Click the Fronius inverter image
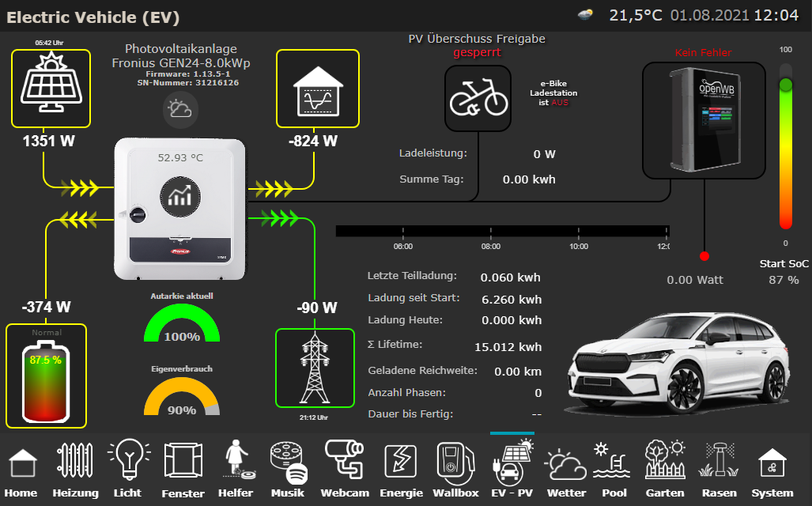This screenshot has width=812, height=506. pyautogui.click(x=179, y=209)
